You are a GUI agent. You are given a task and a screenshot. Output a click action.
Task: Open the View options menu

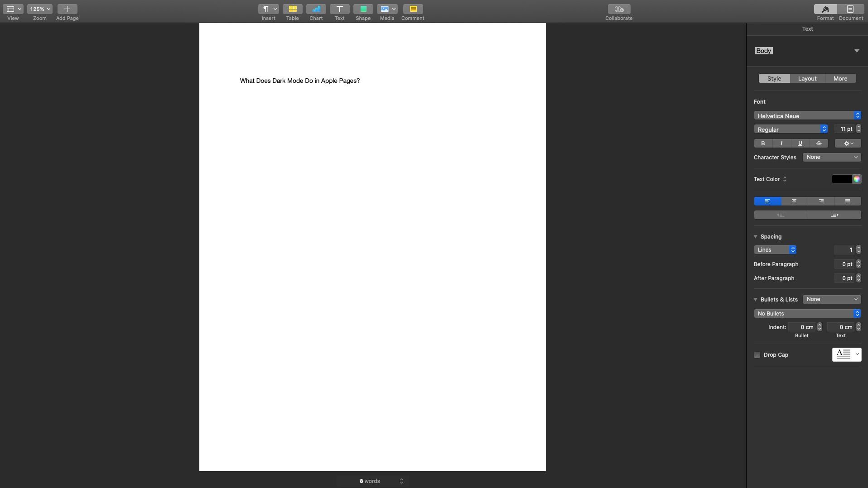coord(13,9)
